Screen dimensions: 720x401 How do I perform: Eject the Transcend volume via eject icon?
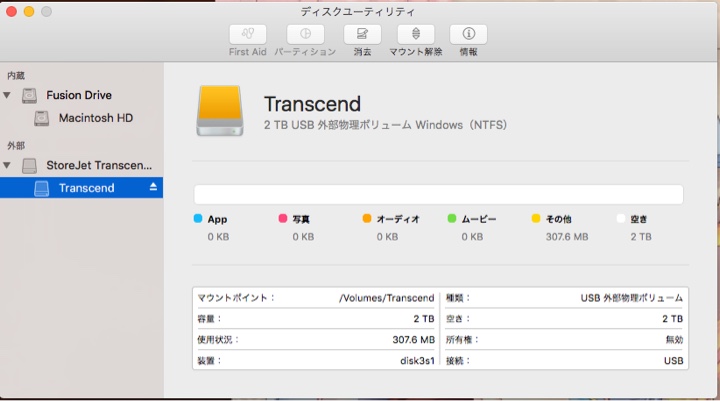click(x=153, y=187)
